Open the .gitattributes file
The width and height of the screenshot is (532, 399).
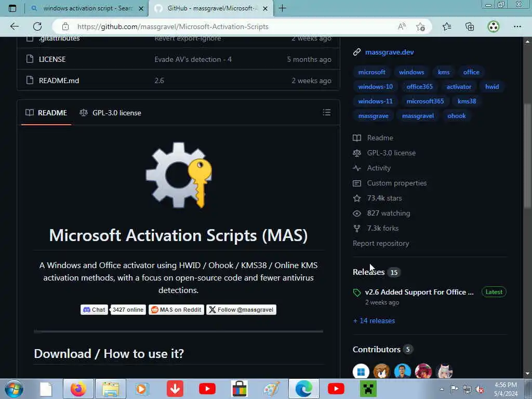pyautogui.click(x=59, y=38)
